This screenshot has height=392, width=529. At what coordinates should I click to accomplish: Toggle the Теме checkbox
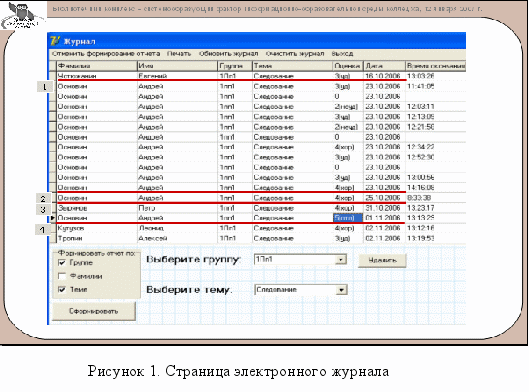coord(62,289)
